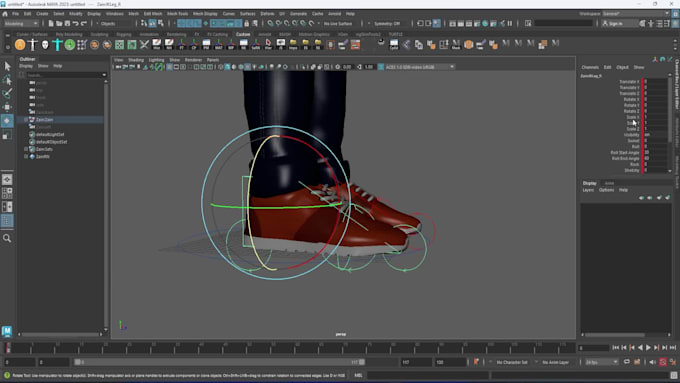The height and width of the screenshot is (383, 680).
Task: Click Display tab in Layer Editor
Action: point(589,183)
